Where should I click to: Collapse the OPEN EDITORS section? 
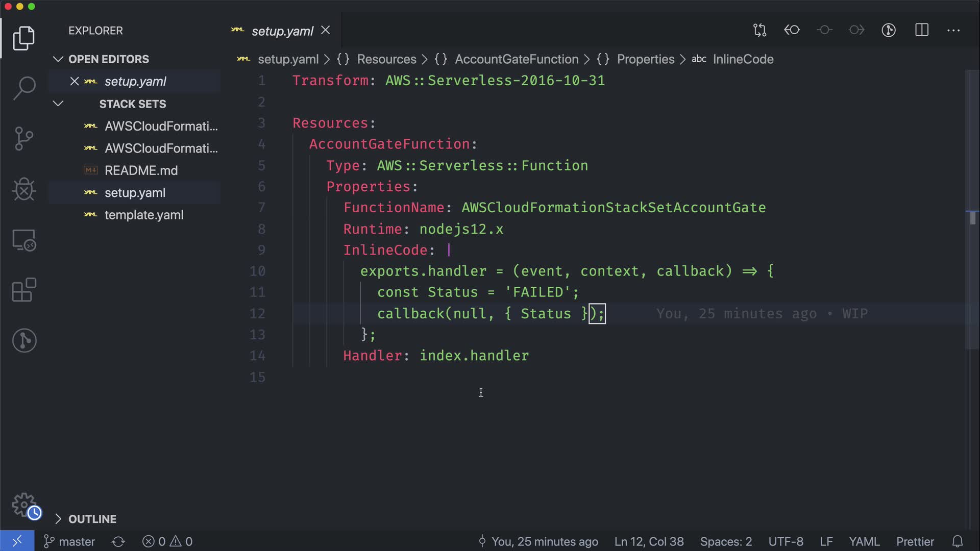point(58,59)
